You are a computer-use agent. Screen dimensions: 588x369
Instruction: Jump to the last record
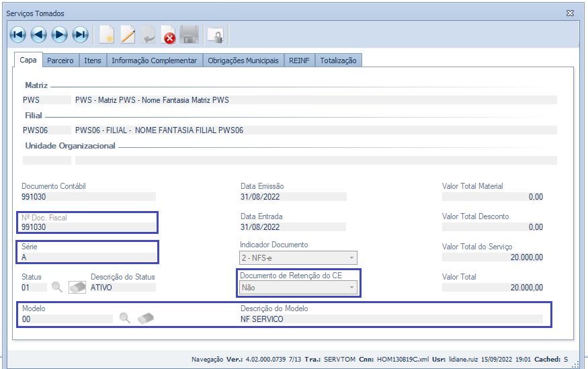(x=81, y=34)
